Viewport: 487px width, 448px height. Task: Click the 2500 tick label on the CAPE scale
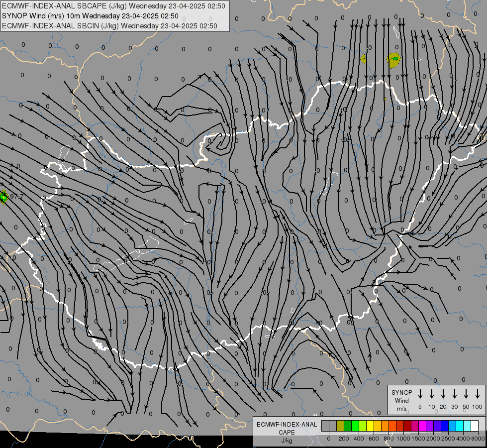[x=448, y=439]
